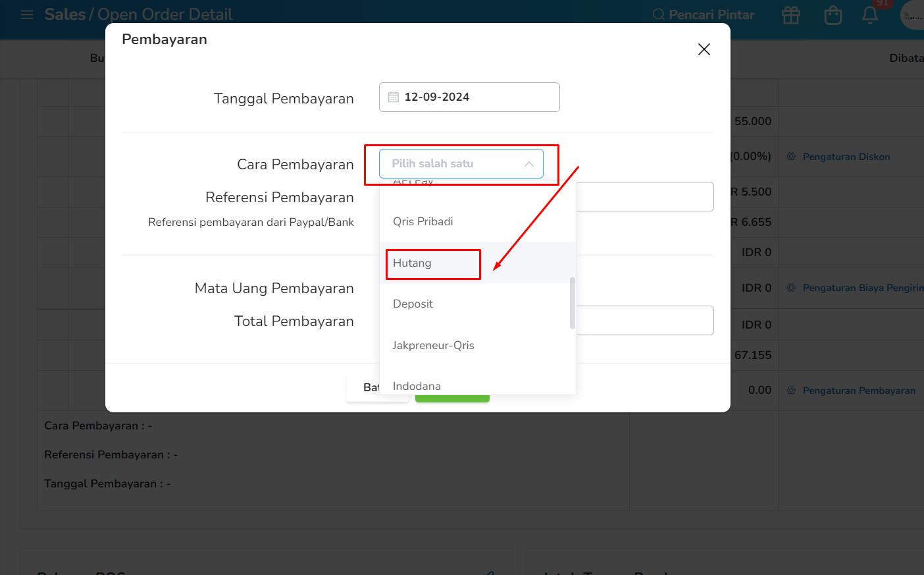The height and width of the screenshot is (575, 924).
Task: Click the Tanggal Pembayaran date field
Action: point(469,97)
